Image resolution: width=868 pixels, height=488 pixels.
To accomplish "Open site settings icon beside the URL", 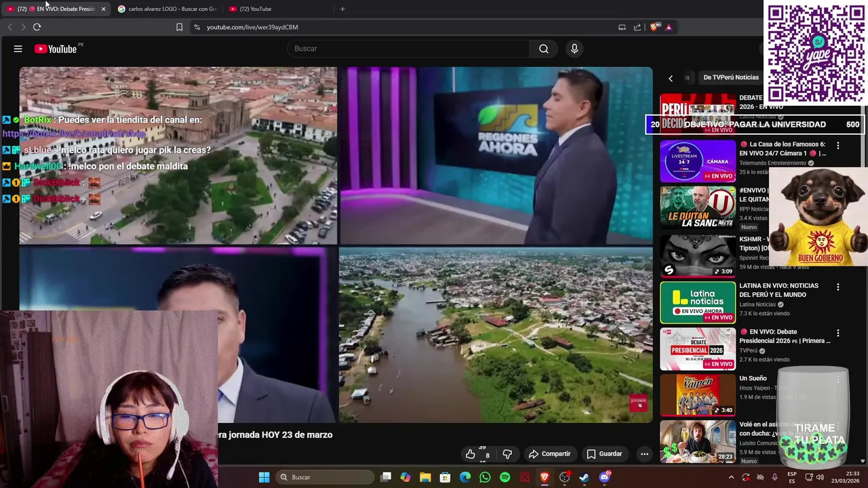I will coord(197,27).
